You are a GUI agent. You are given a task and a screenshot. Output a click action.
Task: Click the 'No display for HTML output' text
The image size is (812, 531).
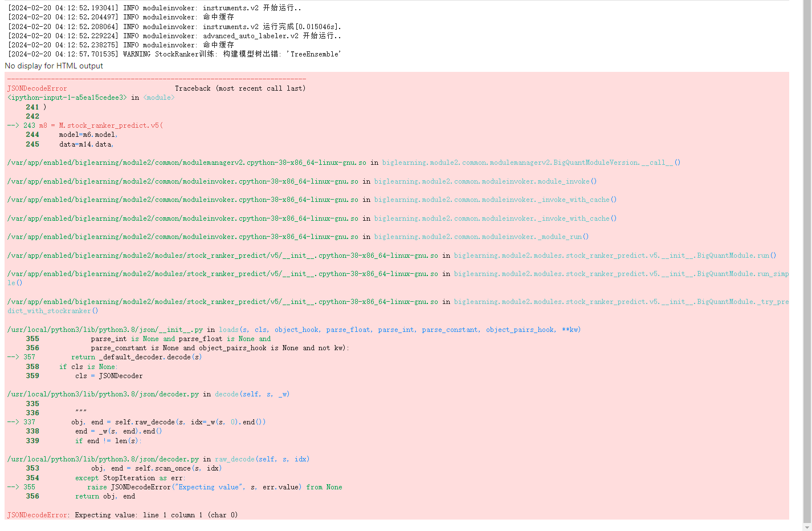[54, 66]
